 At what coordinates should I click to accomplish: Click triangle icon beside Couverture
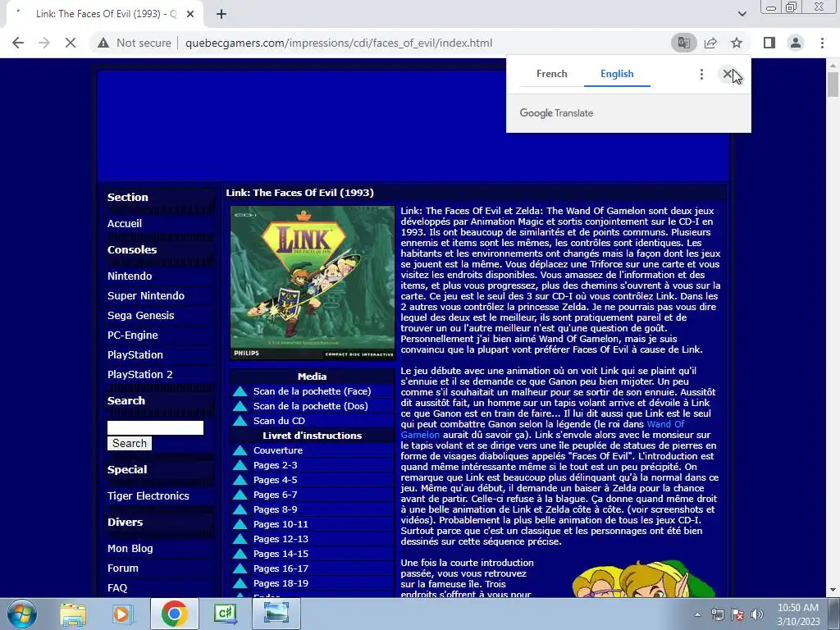click(x=240, y=450)
